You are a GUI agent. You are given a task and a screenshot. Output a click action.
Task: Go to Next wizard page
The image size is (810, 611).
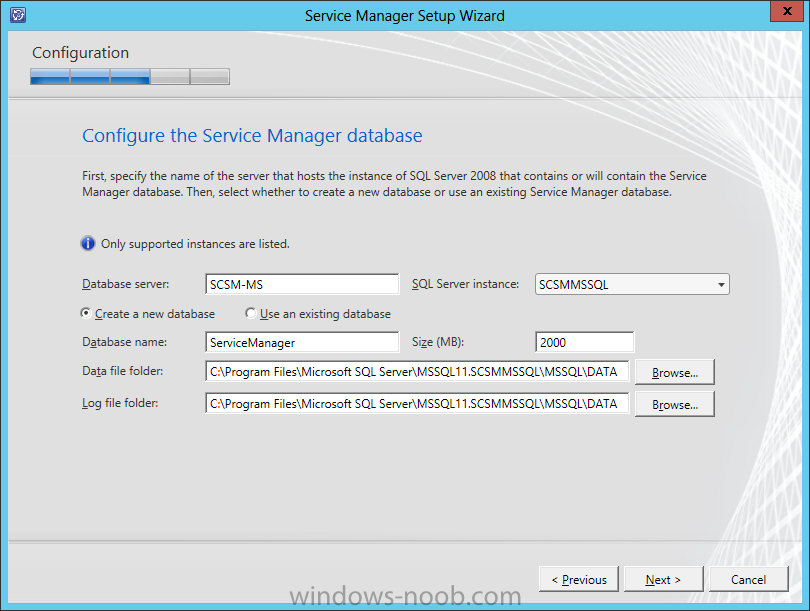[663, 579]
